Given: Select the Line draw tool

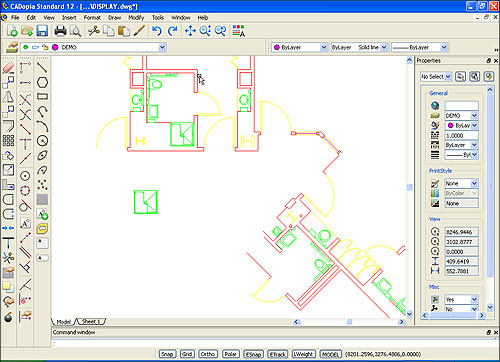Looking at the screenshot, I should 42,68.
